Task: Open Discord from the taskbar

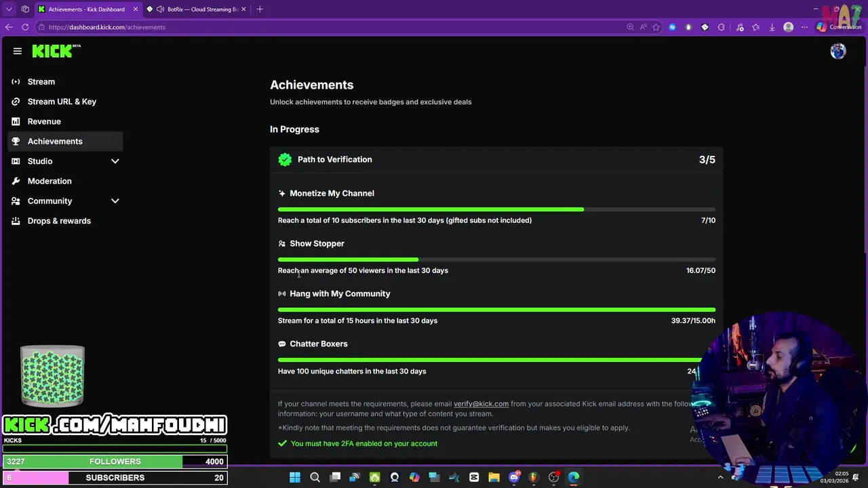Action: click(514, 477)
